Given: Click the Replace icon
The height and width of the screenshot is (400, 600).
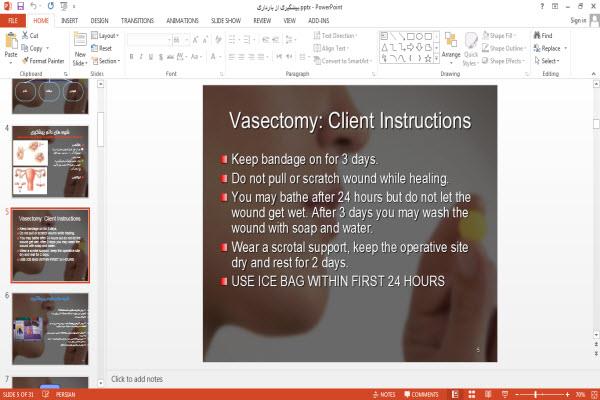Looking at the screenshot, I should pyautogui.click(x=537, y=48).
